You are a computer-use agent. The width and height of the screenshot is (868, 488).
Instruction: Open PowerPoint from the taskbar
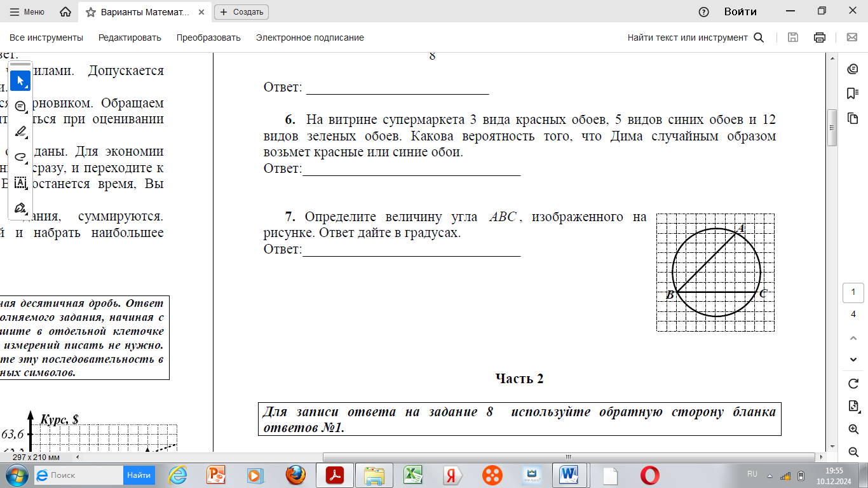point(217,475)
